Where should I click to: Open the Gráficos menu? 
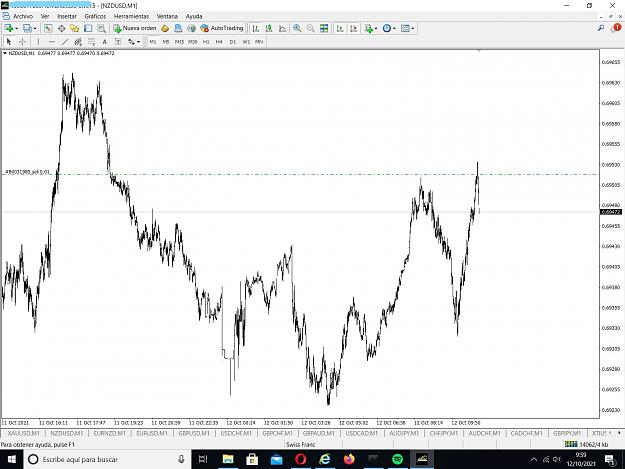tap(95, 16)
